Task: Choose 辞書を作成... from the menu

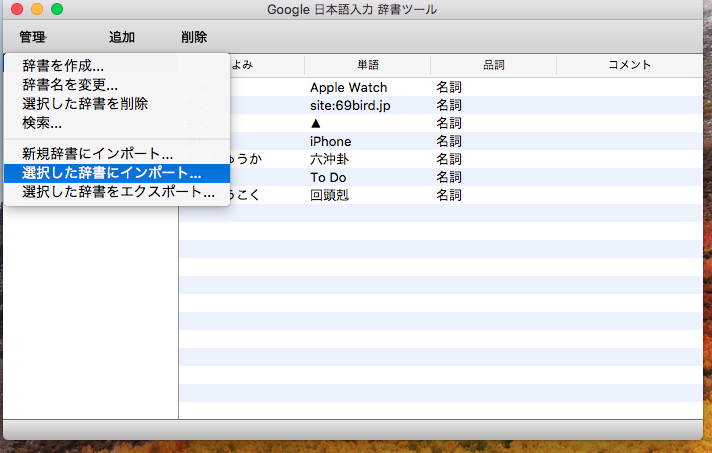Action: (x=117, y=66)
